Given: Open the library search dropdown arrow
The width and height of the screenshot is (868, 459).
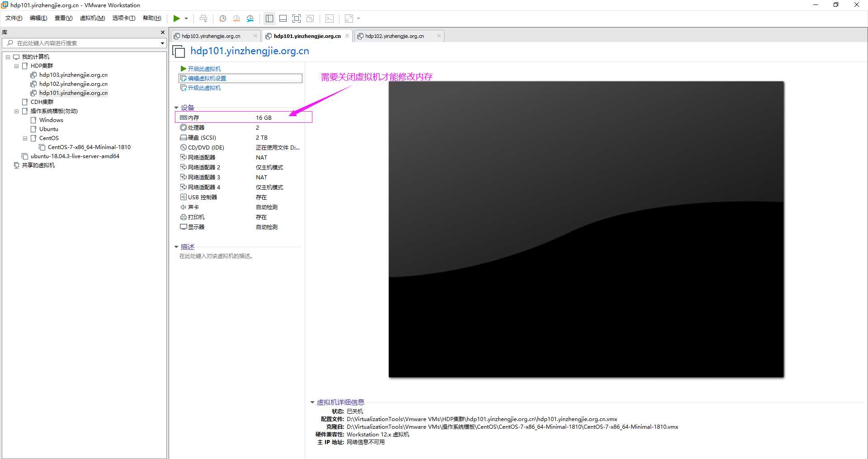Looking at the screenshot, I should point(162,43).
